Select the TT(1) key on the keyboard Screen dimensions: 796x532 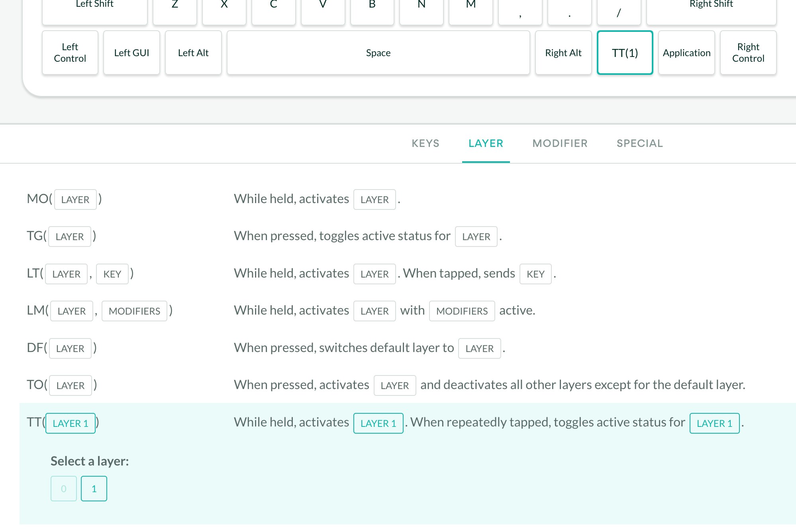[625, 53]
